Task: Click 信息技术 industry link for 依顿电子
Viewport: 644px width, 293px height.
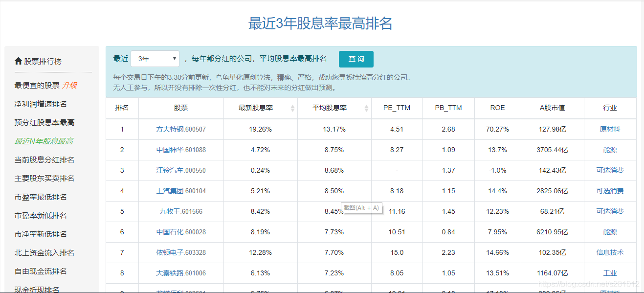Action: pos(610,252)
